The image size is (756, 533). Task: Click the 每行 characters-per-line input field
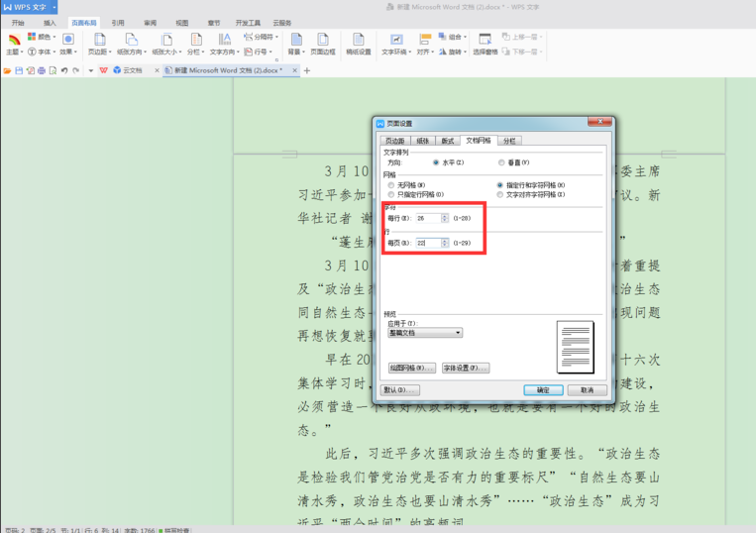pyautogui.click(x=428, y=218)
